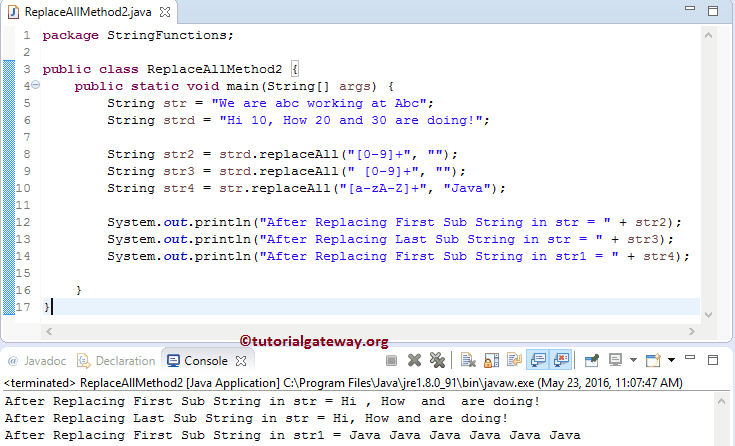Minimize the Console panel
This screenshot has height=446, width=735.
690,358
